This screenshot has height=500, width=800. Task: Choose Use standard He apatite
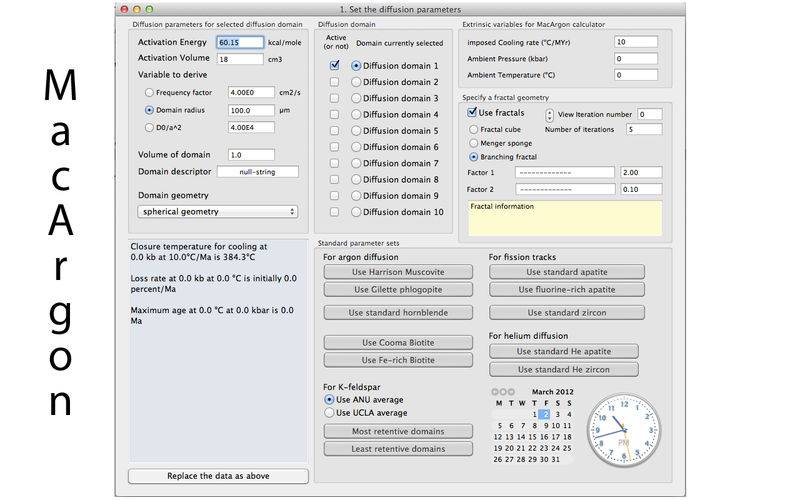pos(563,352)
